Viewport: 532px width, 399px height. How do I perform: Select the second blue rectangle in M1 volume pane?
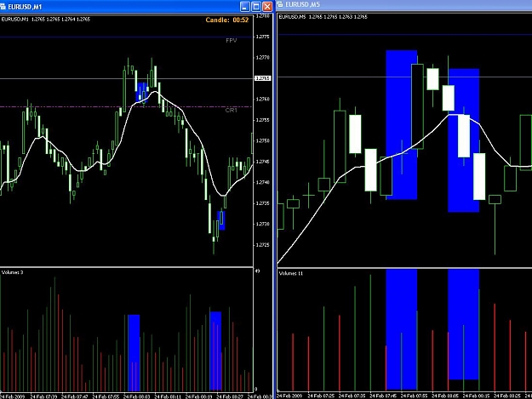(x=215, y=351)
